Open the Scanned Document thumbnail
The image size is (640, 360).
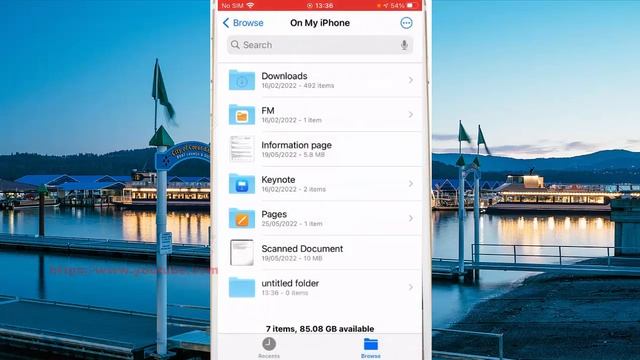pyautogui.click(x=242, y=253)
